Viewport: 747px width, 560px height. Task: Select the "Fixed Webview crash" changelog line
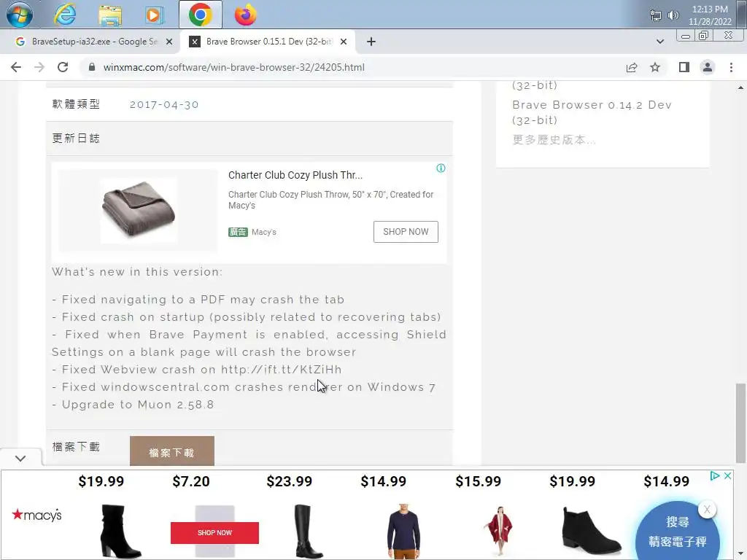[x=197, y=370]
